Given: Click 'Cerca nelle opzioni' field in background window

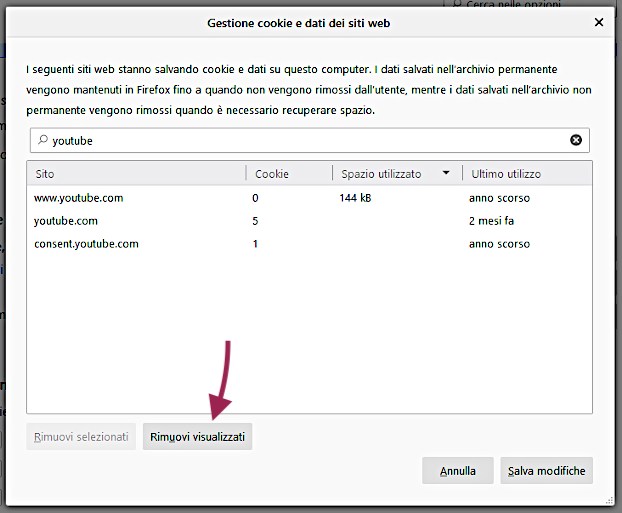Looking at the screenshot, I should pyautogui.click(x=528, y=4).
